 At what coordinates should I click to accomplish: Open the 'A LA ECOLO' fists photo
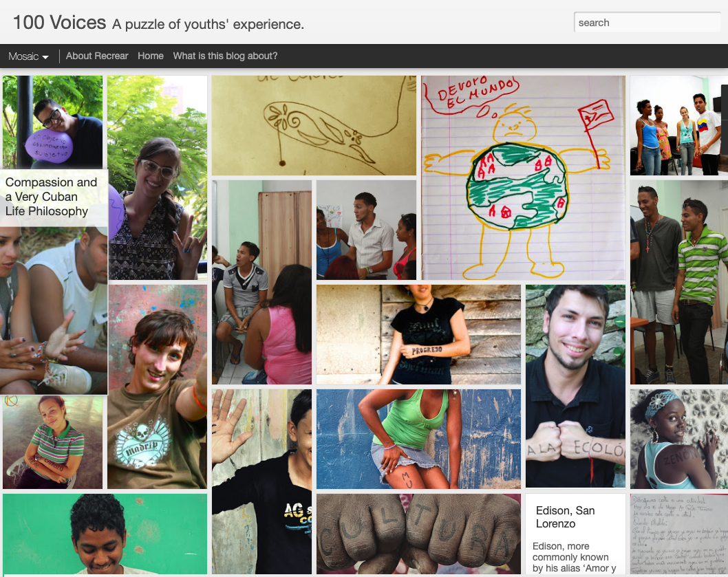[x=575, y=387]
